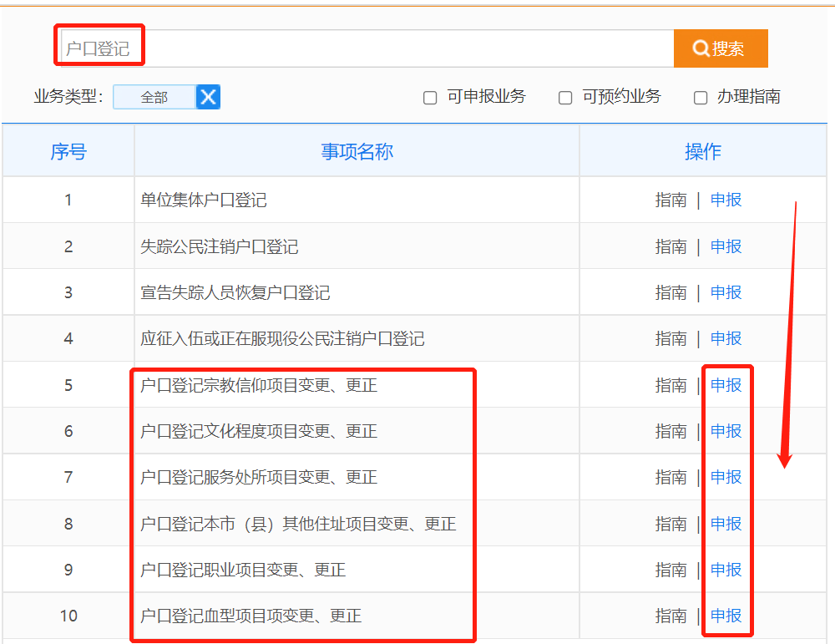Screen dimensions: 835x644
Task: Click the orange 搜索 search button
Action: coord(720,48)
